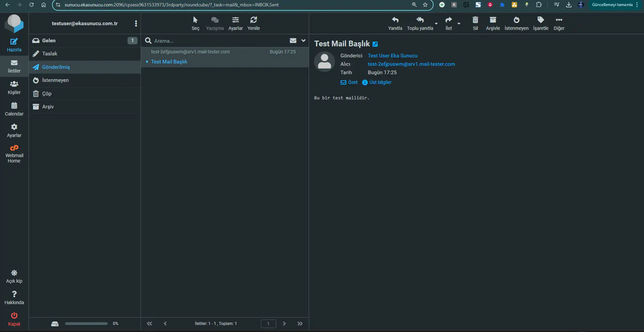Mark message as junk with İstenmeyen toolbar button
This screenshot has height=332, width=644.
point(516,23)
